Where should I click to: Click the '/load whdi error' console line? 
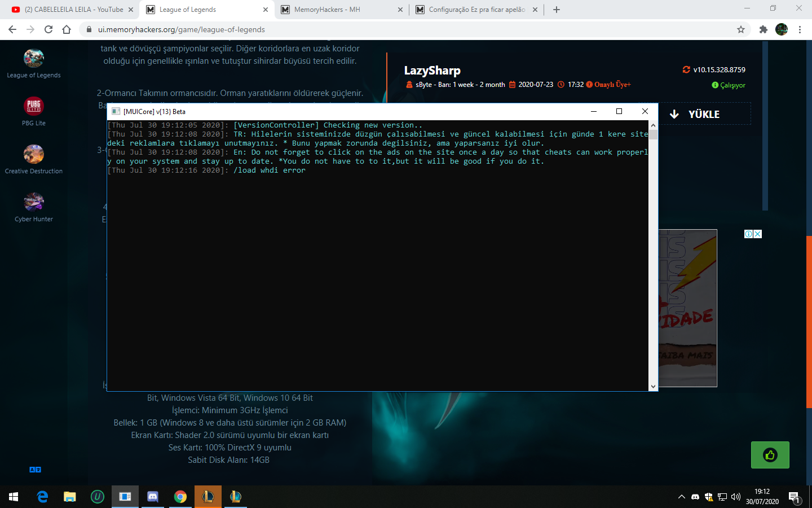click(x=206, y=170)
